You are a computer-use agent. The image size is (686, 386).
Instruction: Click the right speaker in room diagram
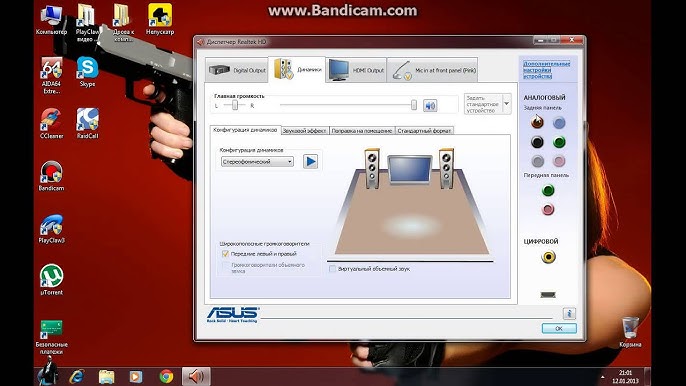click(x=447, y=169)
